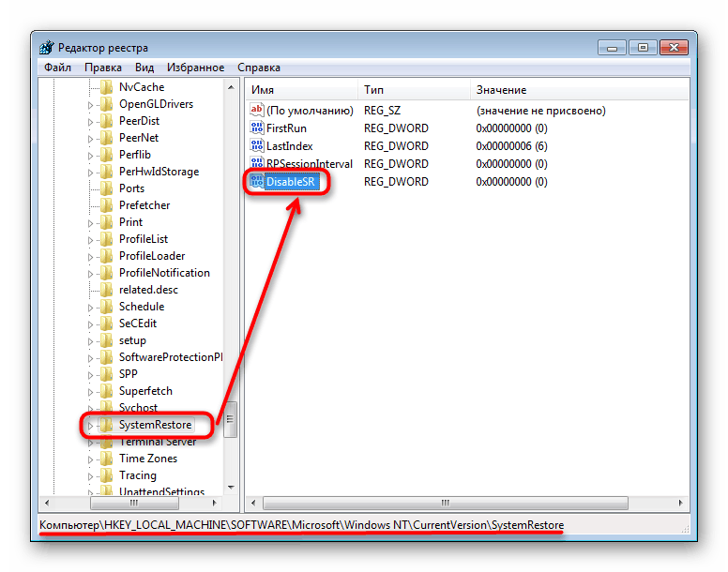
Task: Select the (По умолчанию) value name
Action: pyautogui.click(x=310, y=111)
